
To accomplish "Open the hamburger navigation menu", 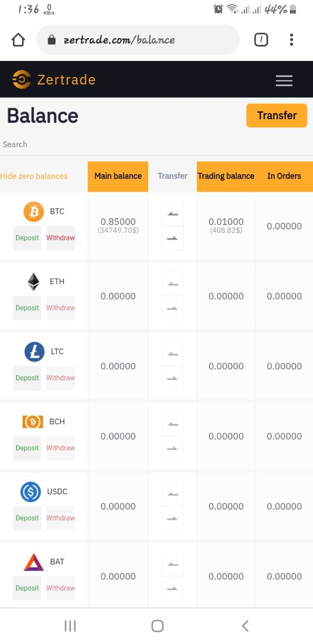I will click(x=284, y=80).
